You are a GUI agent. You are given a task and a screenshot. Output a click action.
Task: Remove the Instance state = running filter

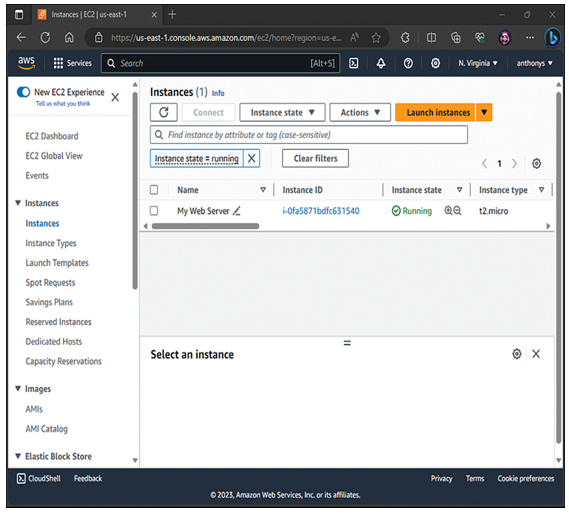pos(251,158)
